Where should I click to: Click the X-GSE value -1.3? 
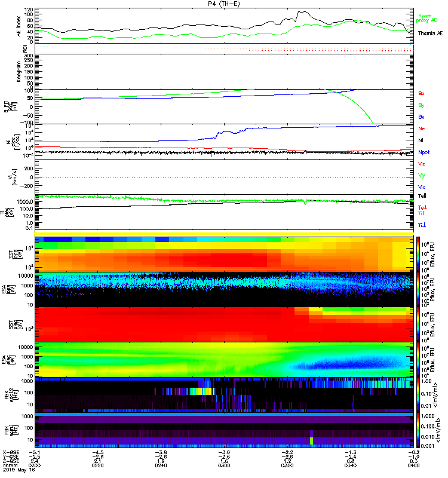[x=351, y=452]
